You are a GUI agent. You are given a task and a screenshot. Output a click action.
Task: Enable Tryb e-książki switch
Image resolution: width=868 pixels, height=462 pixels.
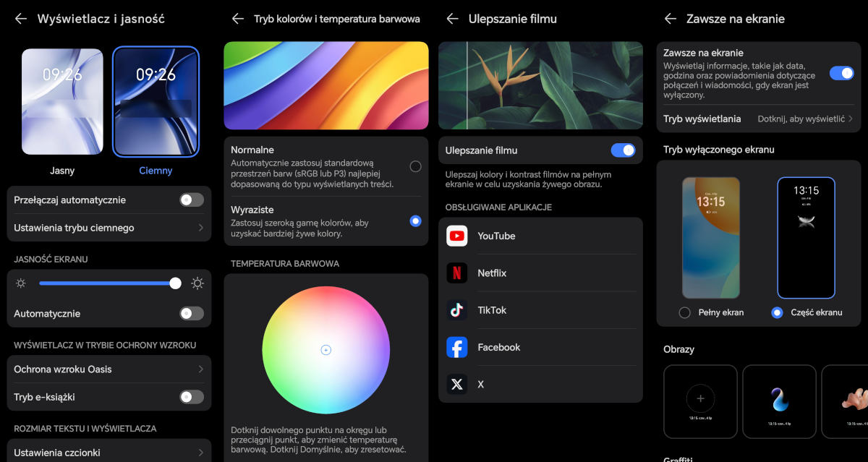(x=192, y=397)
